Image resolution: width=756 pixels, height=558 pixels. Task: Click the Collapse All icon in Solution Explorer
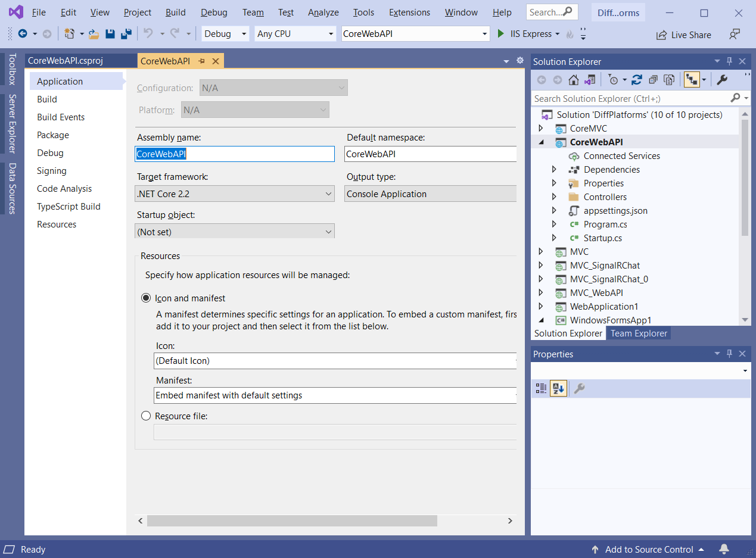pyautogui.click(x=653, y=80)
